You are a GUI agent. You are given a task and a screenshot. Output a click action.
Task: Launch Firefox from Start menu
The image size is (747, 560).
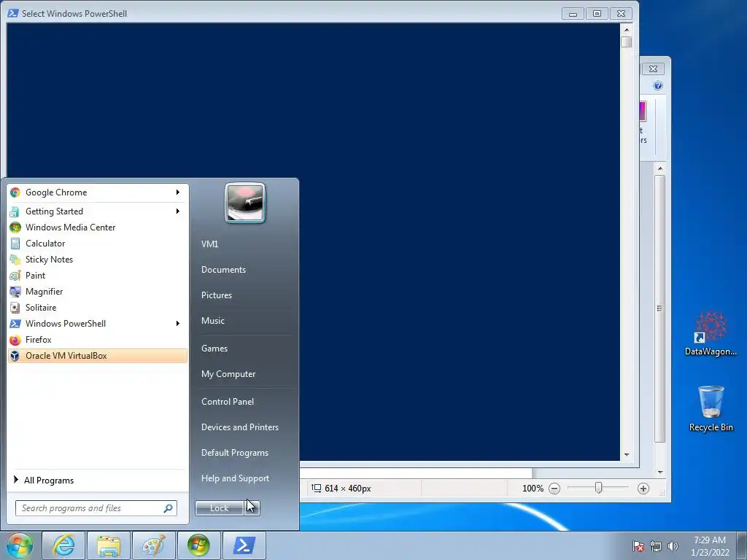click(98, 340)
